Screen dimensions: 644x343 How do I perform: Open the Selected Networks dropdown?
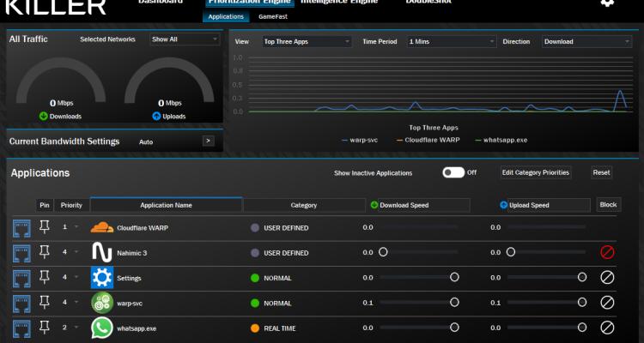click(x=185, y=39)
